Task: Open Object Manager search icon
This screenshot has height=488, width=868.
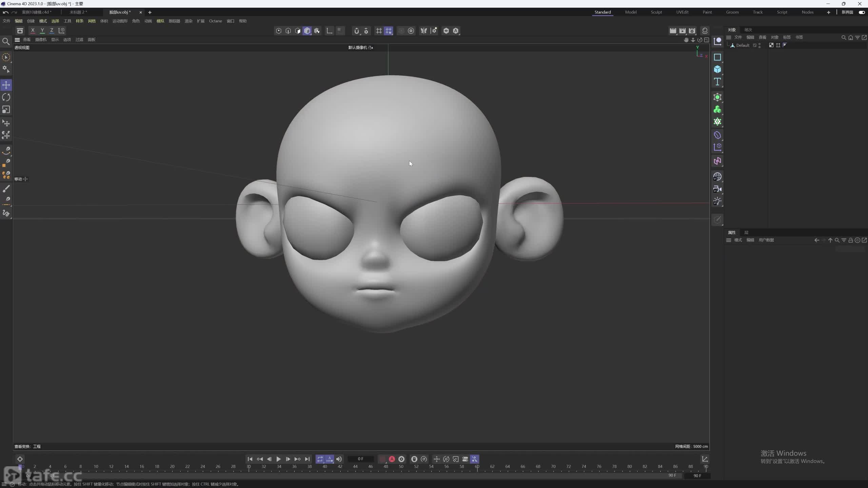Action: 844,37
